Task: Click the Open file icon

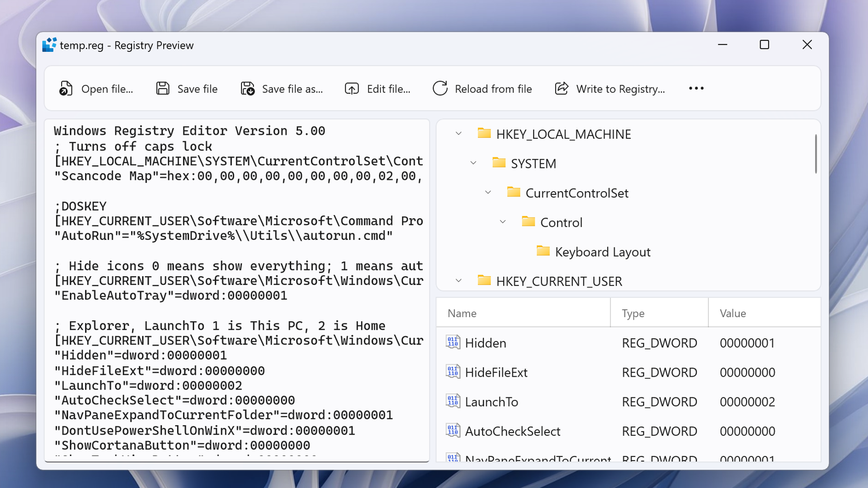Action: tap(66, 89)
